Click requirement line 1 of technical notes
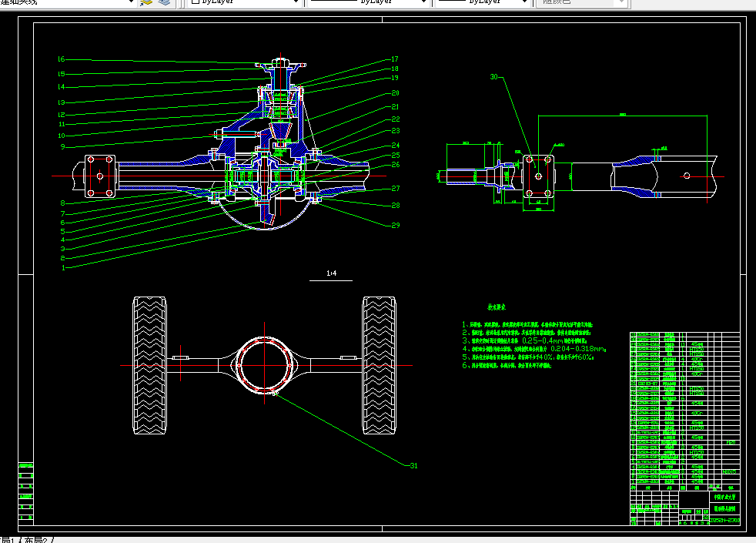This screenshot has width=756, height=543. coord(527,324)
